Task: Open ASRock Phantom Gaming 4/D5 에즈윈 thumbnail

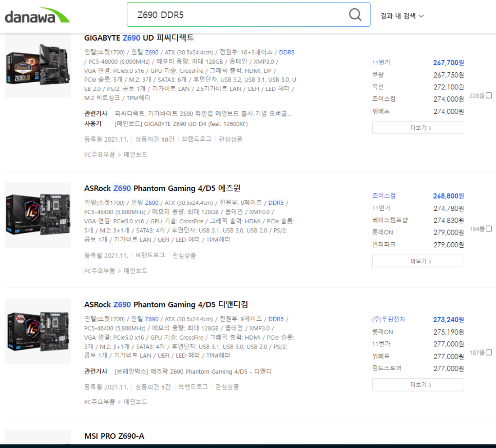Action: pyautogui.click(x=38, y=215)
